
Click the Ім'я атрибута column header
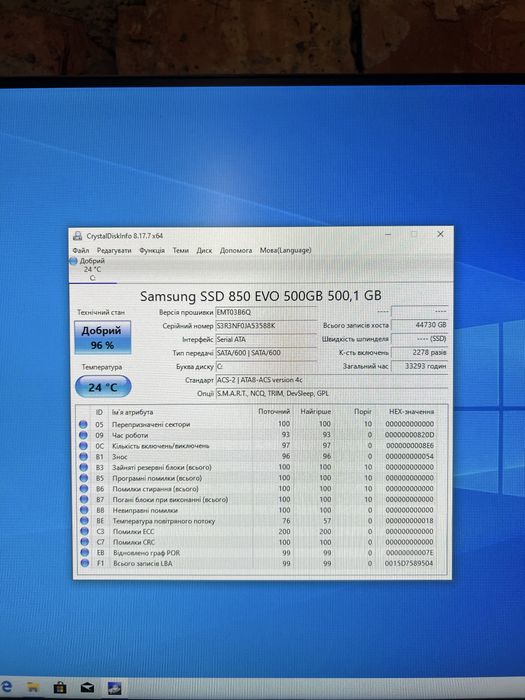tap(133, 412)
